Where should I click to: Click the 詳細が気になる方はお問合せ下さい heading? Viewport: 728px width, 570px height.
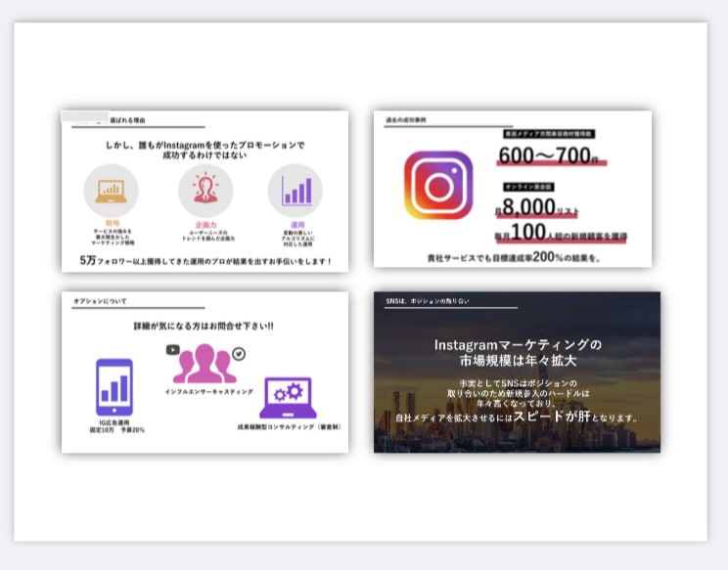[x=204, y=326]
